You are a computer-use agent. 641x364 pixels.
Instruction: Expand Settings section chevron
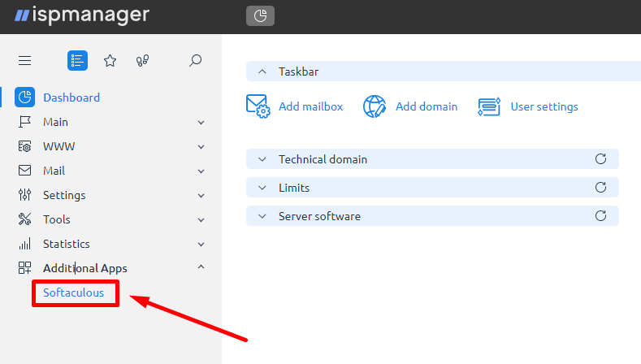tap(201, 196)
